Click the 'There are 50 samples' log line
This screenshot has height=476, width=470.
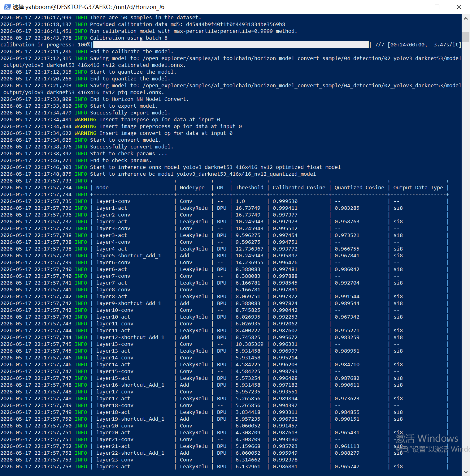point(101,17)
